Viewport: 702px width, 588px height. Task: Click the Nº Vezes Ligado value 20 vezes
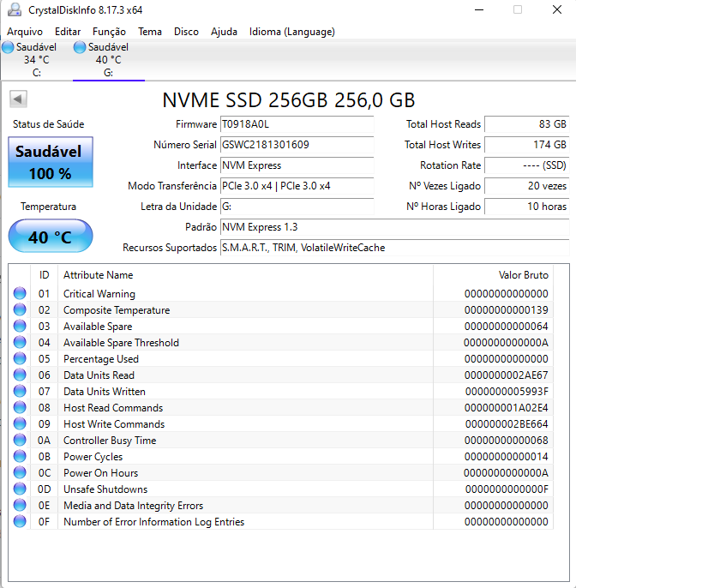[x=527, y=186]
